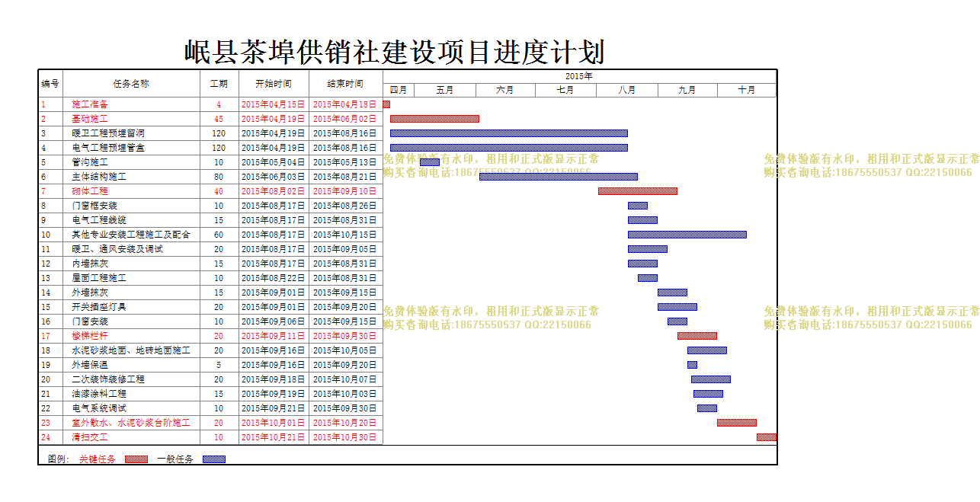980x502 pixels.
Task: Select task name 外墙抹灰
Action: coord(90,293)
